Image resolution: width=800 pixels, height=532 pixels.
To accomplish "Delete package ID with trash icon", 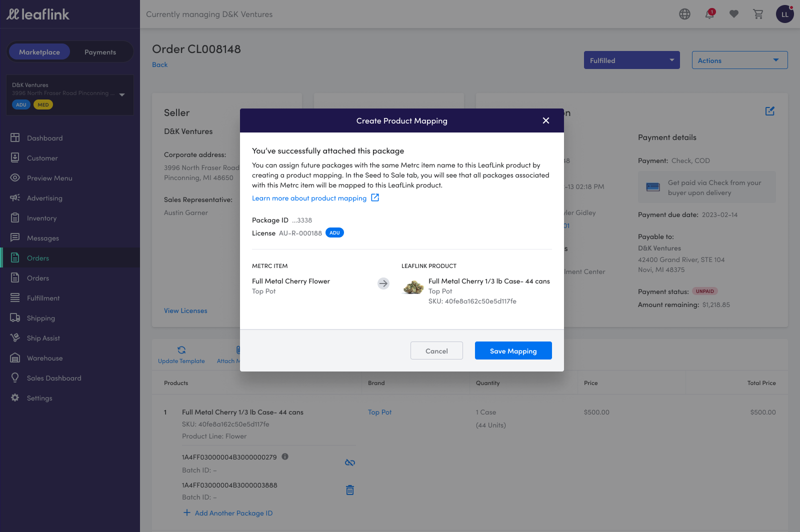I will (x=350, y=490).
